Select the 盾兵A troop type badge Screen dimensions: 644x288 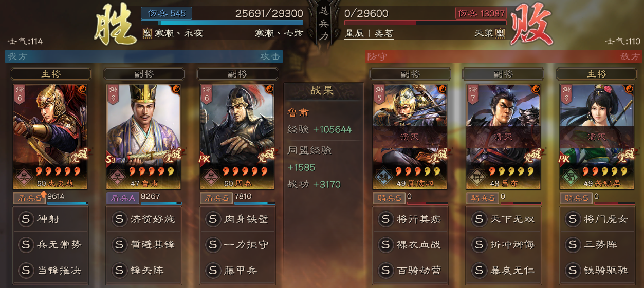tap(122, 198)
